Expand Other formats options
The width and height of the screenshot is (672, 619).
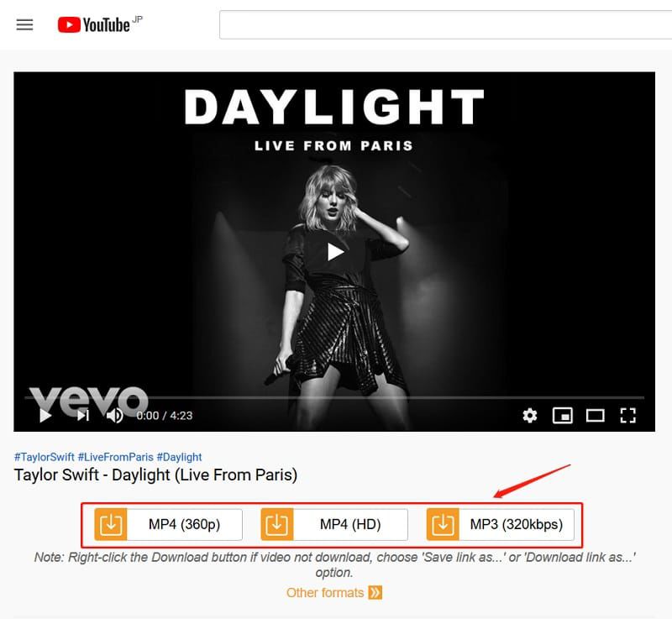tap(333, 593)
